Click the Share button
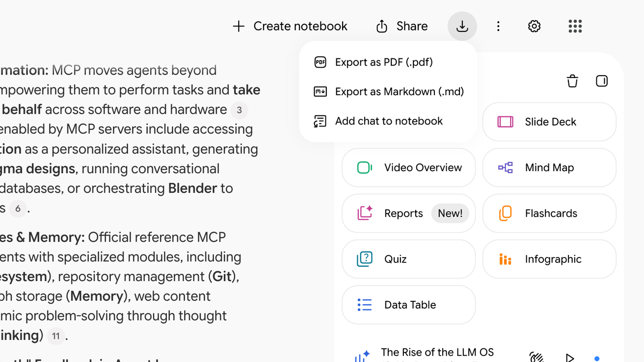 click(x=402, y=26)
